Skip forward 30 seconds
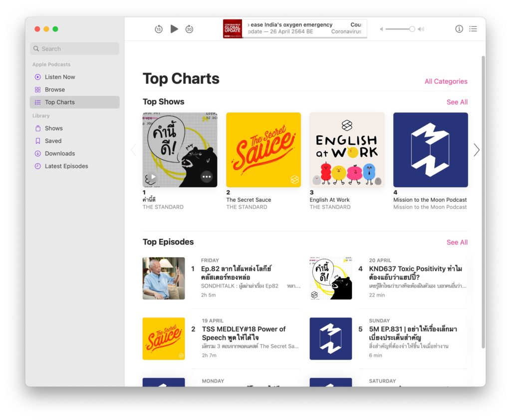Viewport: 511px width, 420px height. point(189,29)
